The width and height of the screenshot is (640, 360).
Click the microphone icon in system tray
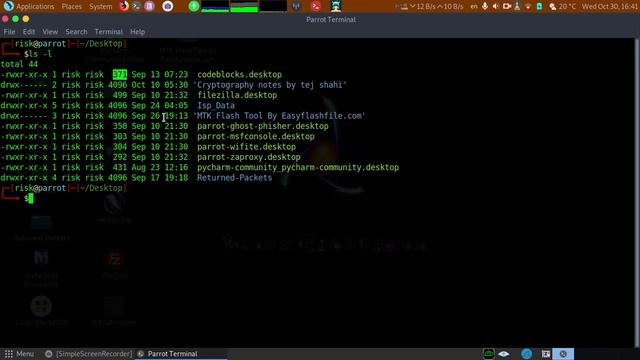coord(485,6)
